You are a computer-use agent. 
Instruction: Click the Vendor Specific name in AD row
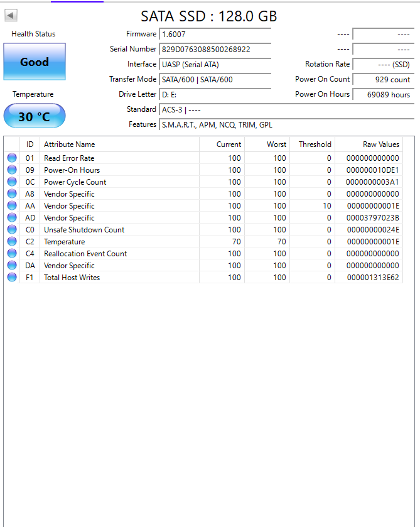69,218
